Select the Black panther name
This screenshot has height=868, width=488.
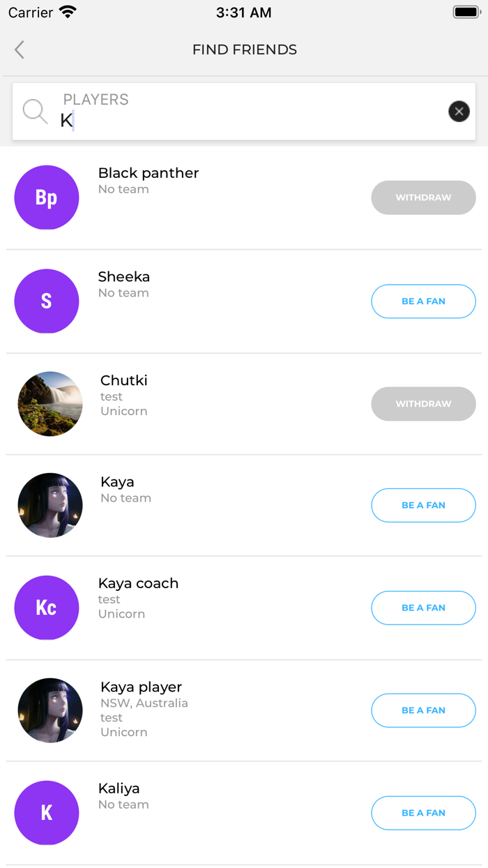point(148,173)
